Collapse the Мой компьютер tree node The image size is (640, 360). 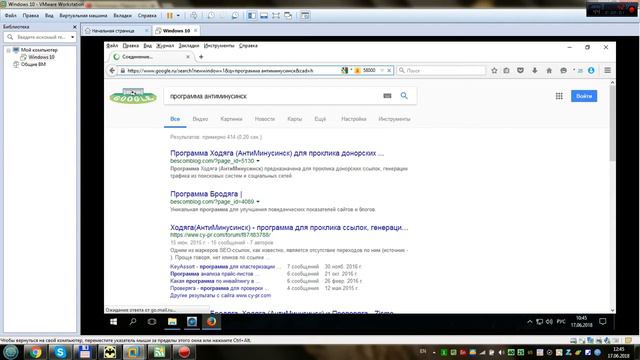pos(9,50)
